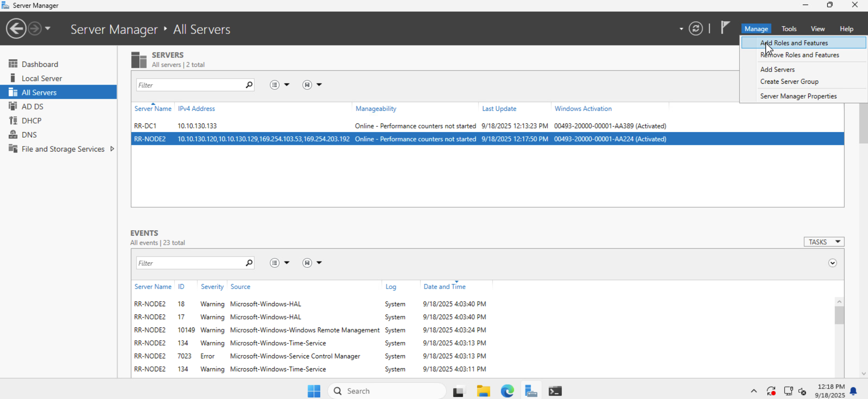868x399 pixels.
Task: Sort servers by IPv4 Address column
Action: pos(196,109)
